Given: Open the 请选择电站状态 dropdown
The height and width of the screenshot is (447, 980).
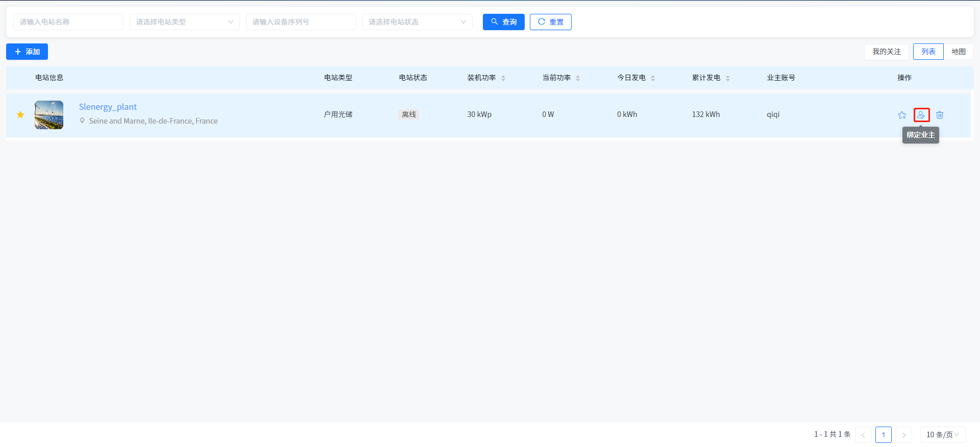Looking at the screenshot, I should coord(417,22).
